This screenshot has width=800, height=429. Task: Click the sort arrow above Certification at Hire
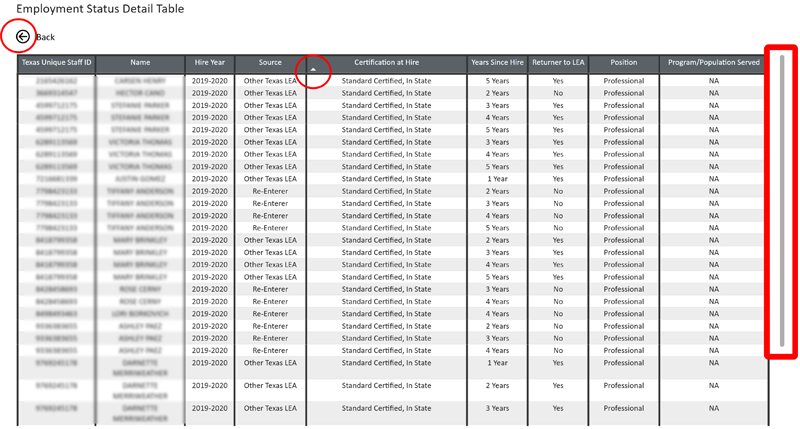tap(313, 69)
